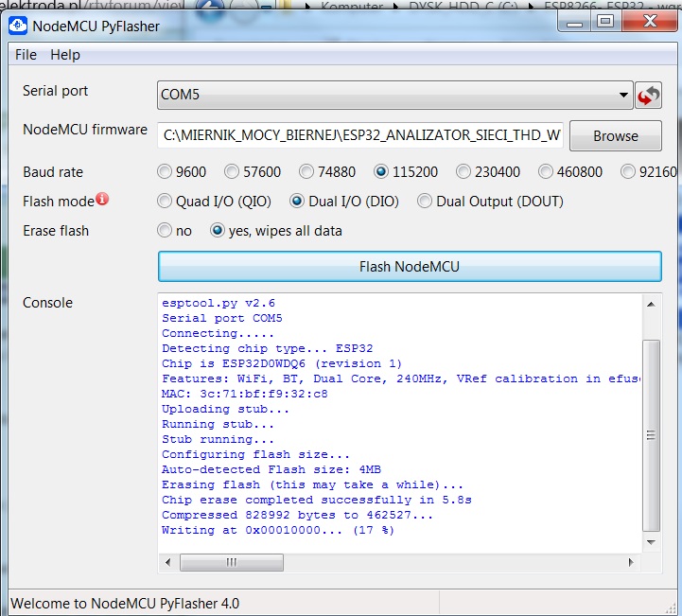
Task: Open the File menu
Action: [26, 55]
